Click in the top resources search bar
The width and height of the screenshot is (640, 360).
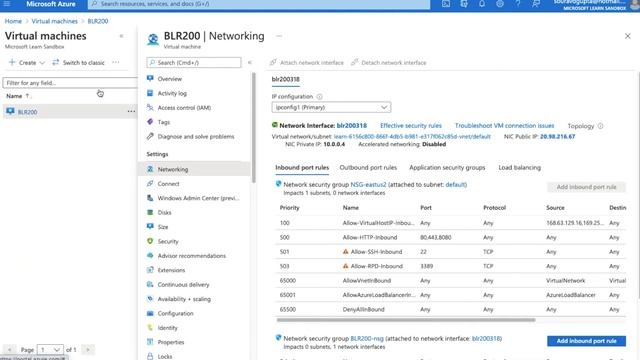(x=259, y=4)
